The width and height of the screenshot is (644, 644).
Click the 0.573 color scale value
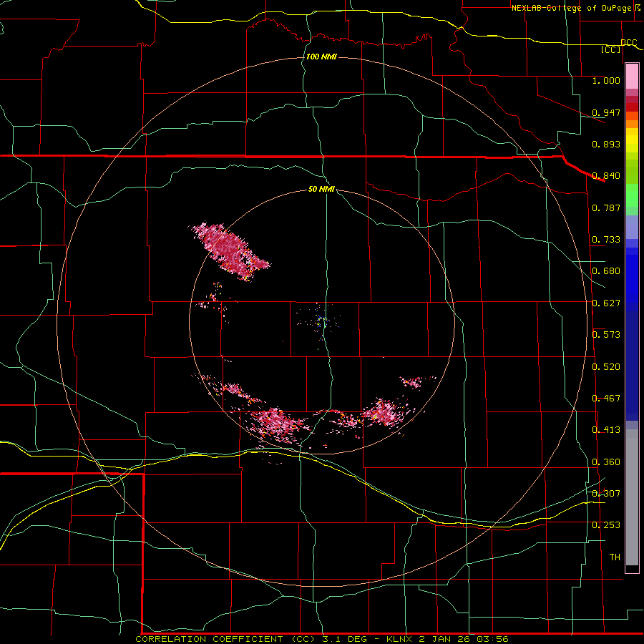(606, 335)
